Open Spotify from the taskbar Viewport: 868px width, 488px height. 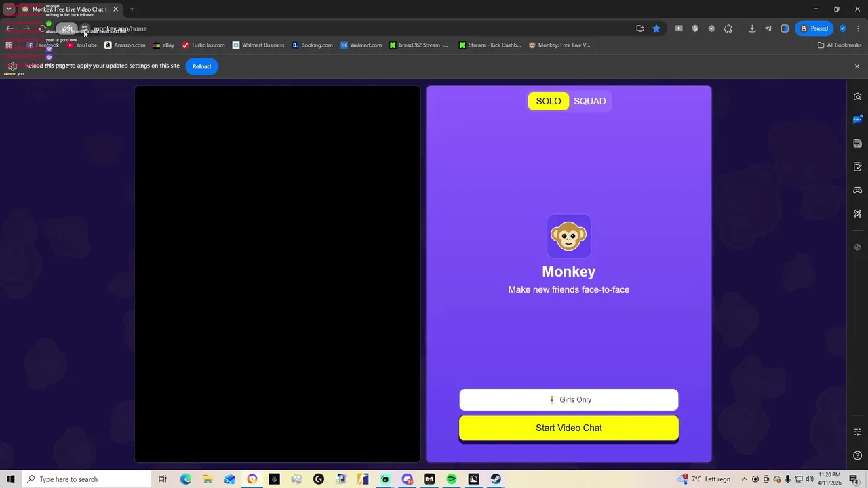(x=452, y=479)
